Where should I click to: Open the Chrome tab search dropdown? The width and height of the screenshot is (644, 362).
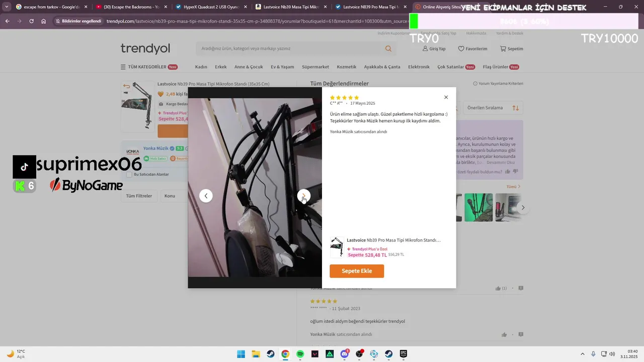coord(7,7)
